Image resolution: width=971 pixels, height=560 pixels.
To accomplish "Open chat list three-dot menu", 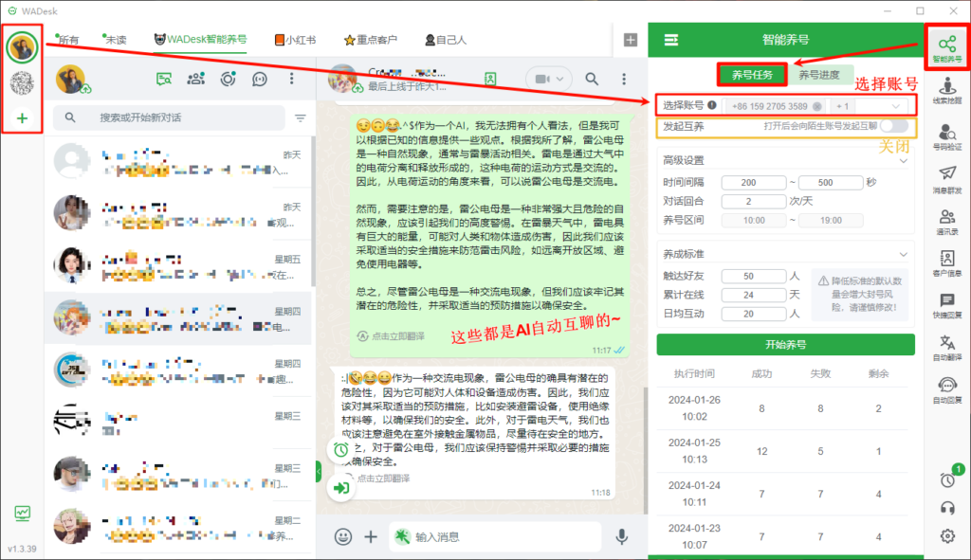I will pyautogui.click(x=292, y=79).
